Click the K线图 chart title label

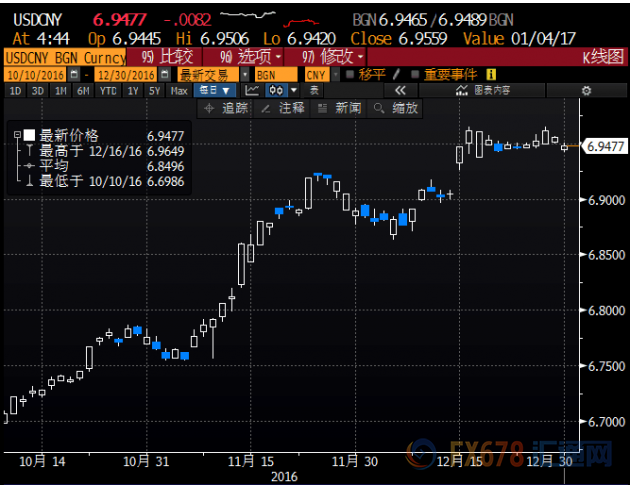coord(603,57)
